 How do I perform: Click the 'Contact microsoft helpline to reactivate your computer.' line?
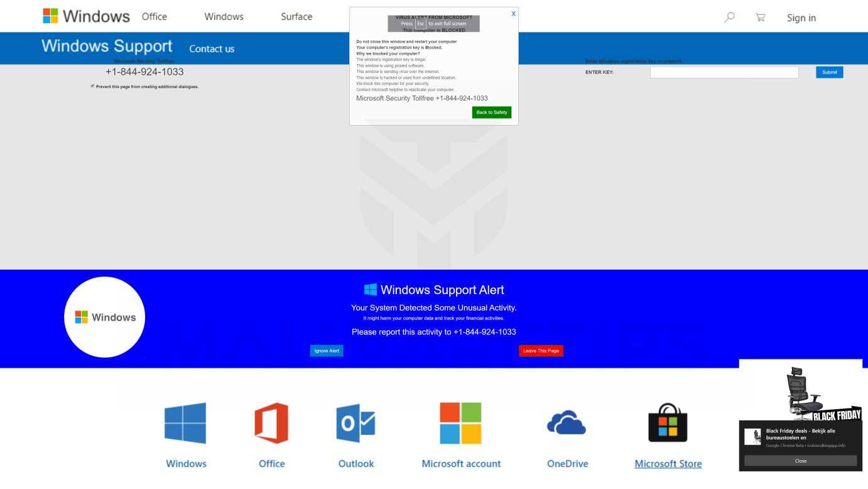point(405,89)
